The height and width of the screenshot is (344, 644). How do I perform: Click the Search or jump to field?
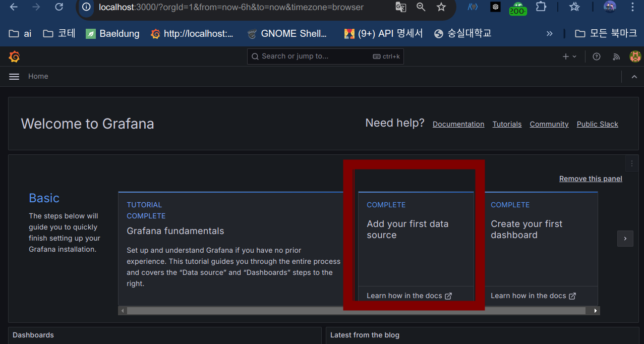coord(325,56)
